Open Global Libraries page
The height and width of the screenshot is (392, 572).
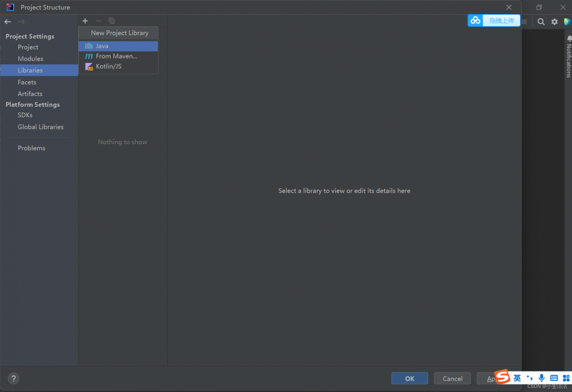point(41,127)
